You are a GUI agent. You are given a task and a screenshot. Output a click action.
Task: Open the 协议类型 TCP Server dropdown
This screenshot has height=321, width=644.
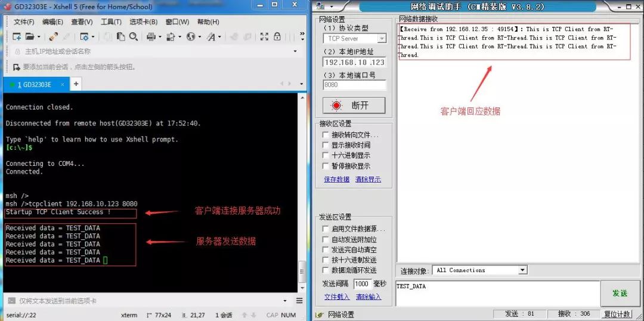point(382,39)
